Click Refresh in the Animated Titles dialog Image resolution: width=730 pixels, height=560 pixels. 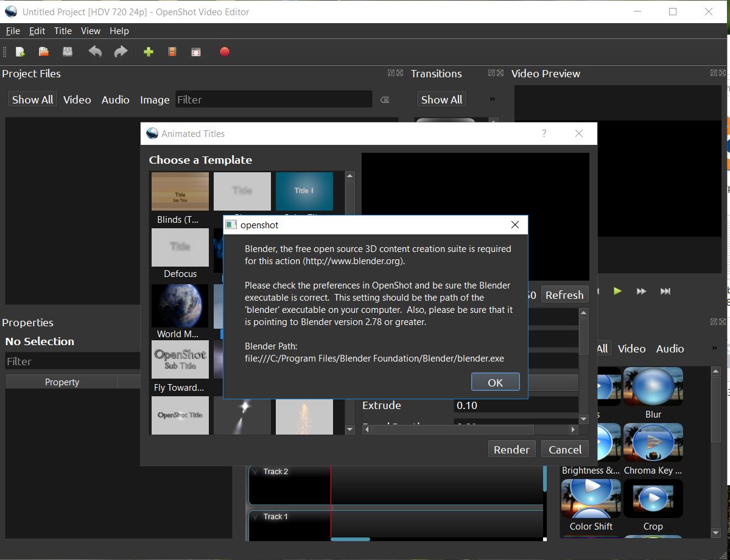click(564, 294)
